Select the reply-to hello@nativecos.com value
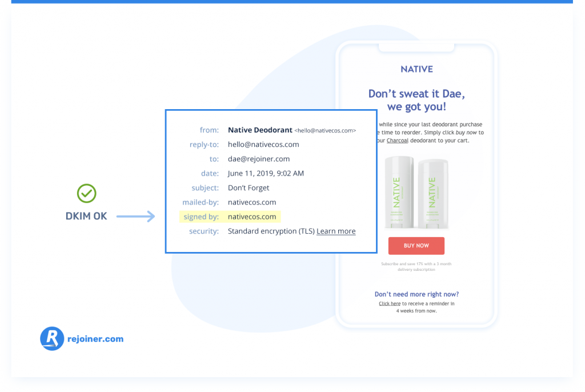 point(263,145)
